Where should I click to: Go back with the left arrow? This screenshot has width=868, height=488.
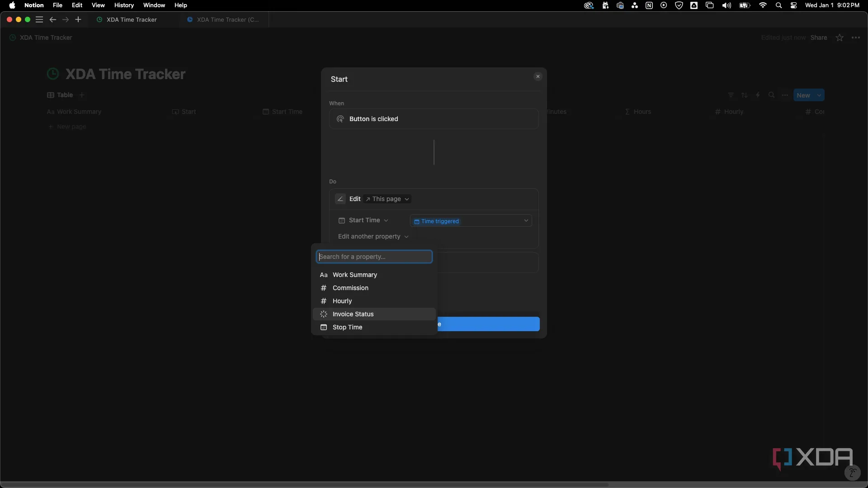pyautogui.click(x=52, y=19)
